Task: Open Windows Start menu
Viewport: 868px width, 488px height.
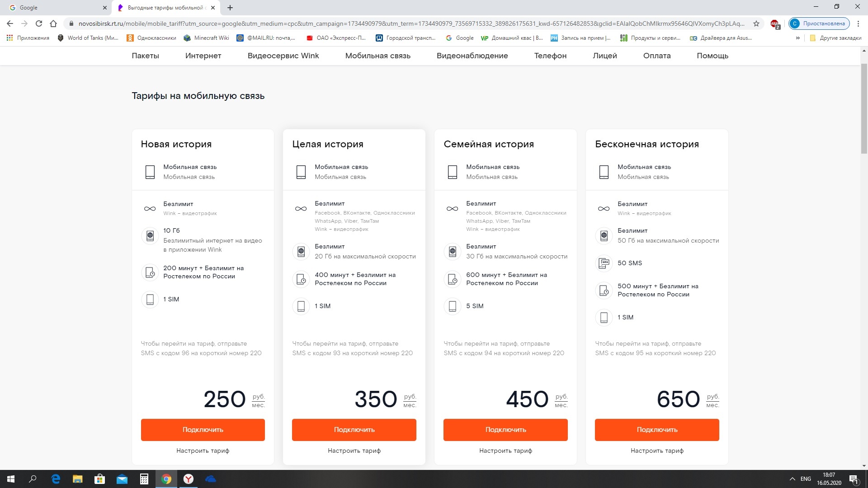Action: 11,479
